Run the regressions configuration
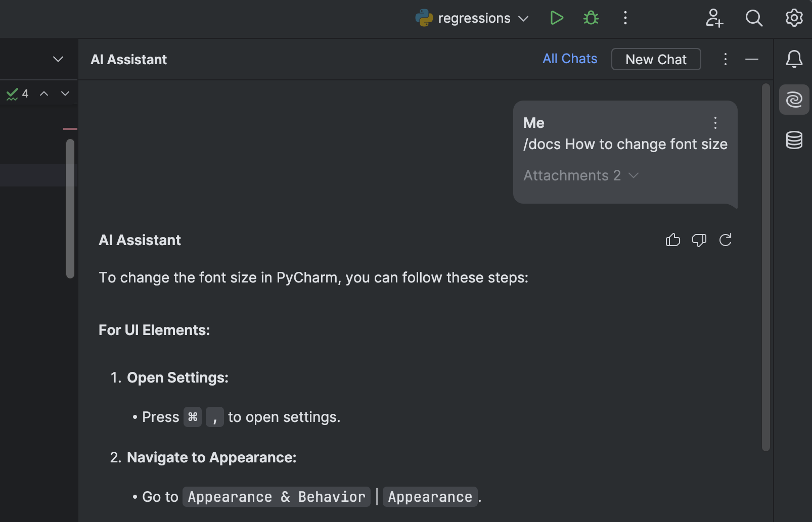The image size is (812, 522). (556, 18)
